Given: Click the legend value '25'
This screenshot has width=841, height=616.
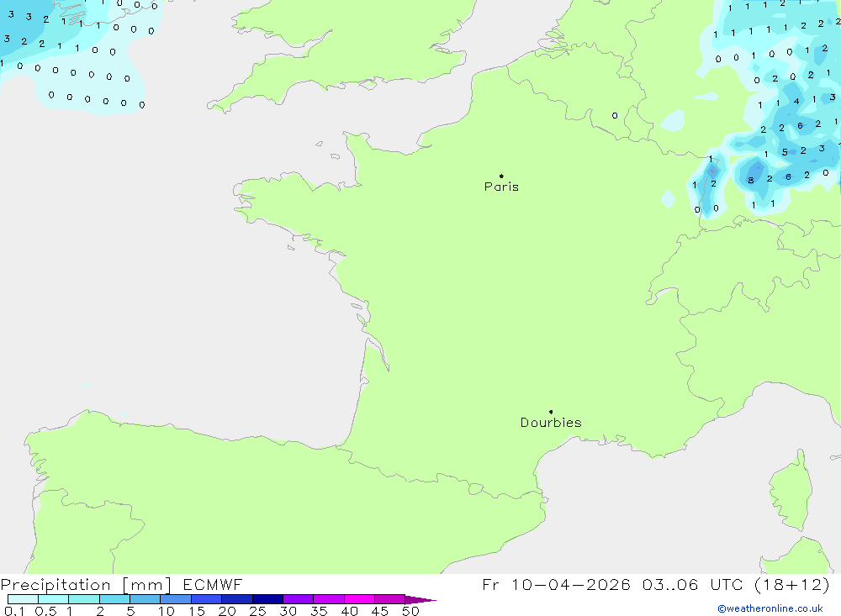Looking at the screenshot, I should [x=257, y=611].
